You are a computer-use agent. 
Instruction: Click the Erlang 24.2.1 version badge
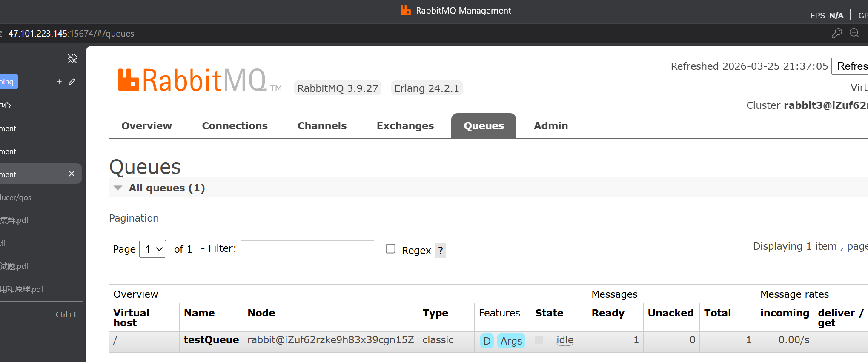(x=427, y=88)
